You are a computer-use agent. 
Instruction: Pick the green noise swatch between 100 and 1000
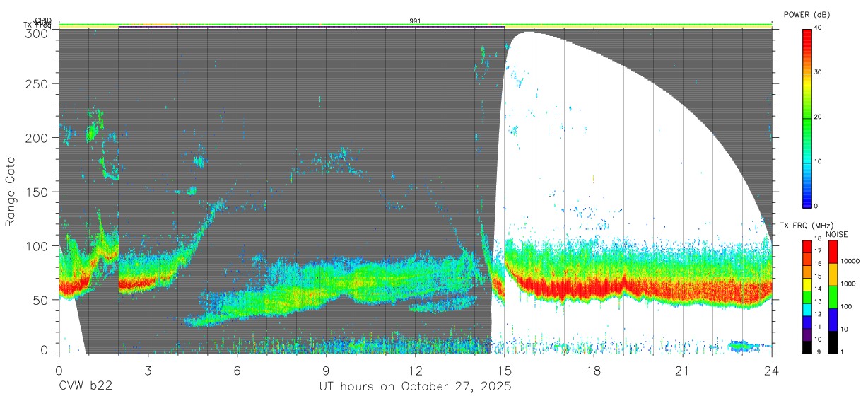(x=833, y=297)
